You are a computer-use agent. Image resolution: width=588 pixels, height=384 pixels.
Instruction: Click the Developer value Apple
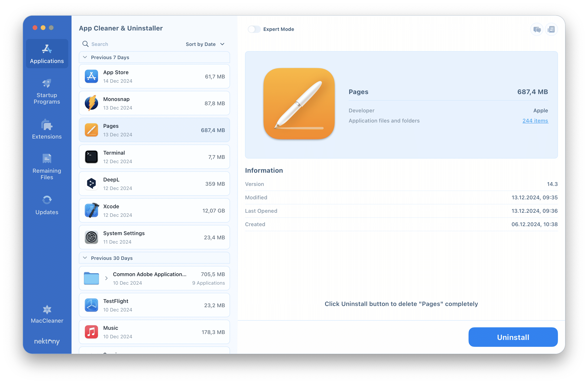(x=541, y=111)
